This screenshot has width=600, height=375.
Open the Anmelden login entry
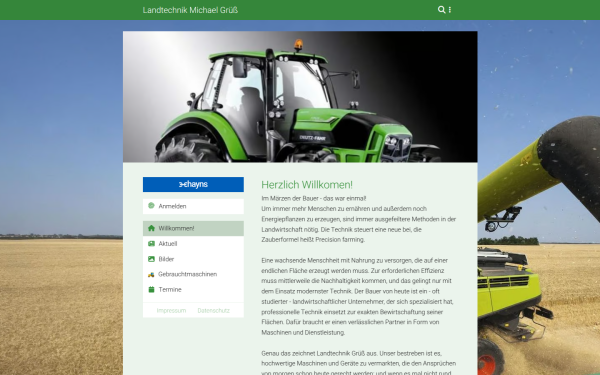tap(193, 206)
